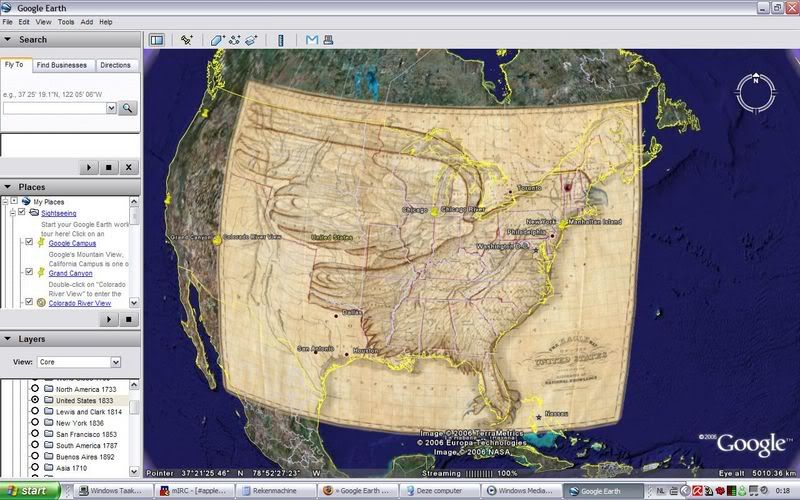Open the Ruler measuring tool
800x500 pixels.
pos(281,40)
